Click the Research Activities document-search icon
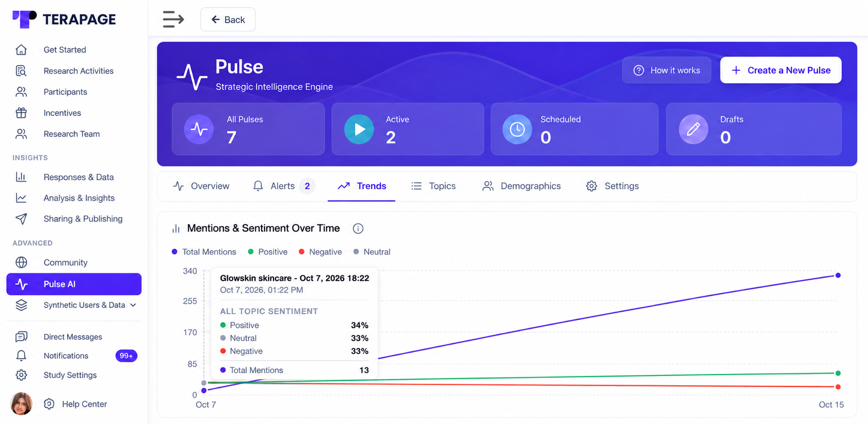 pyautogui.click(x=21, y=71)
